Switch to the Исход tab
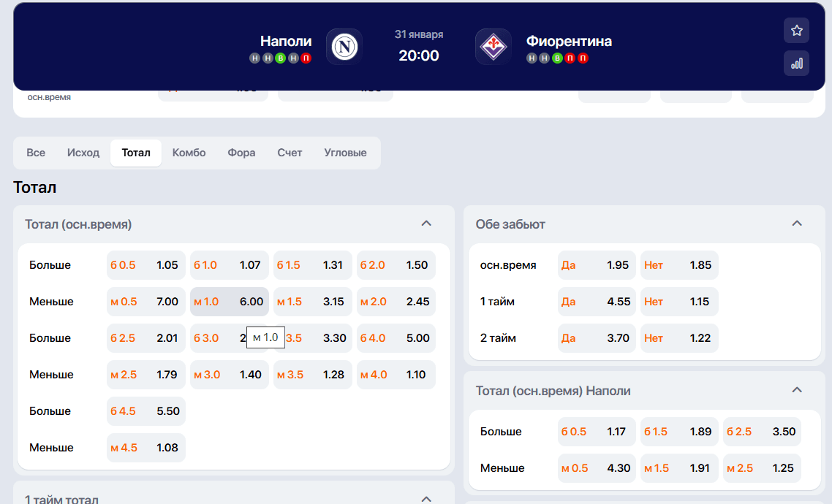Screen dimensions: 832x504 [83, 153]
